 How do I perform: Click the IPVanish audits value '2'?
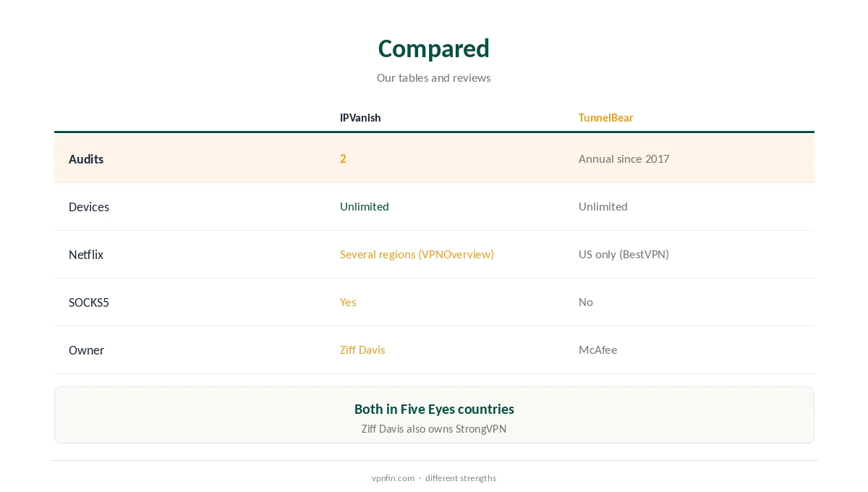click(343, 158)
